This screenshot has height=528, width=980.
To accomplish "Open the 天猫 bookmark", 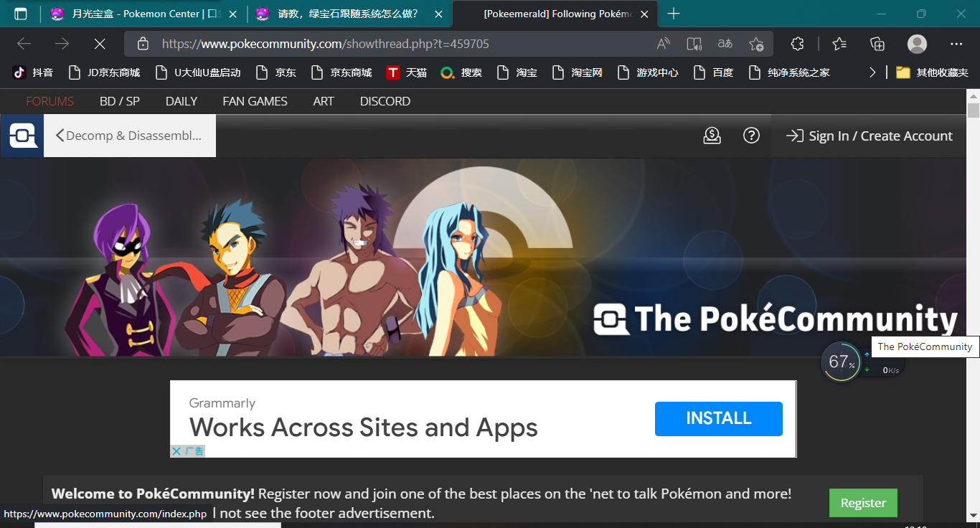I will click(406, 72).
